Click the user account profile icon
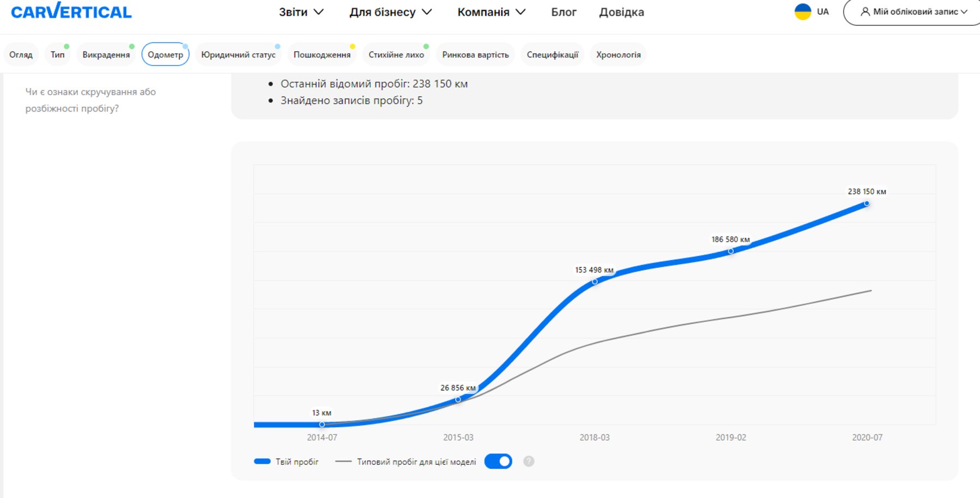Viewport: 980px width, 498px height. click(x=865, y=11)
